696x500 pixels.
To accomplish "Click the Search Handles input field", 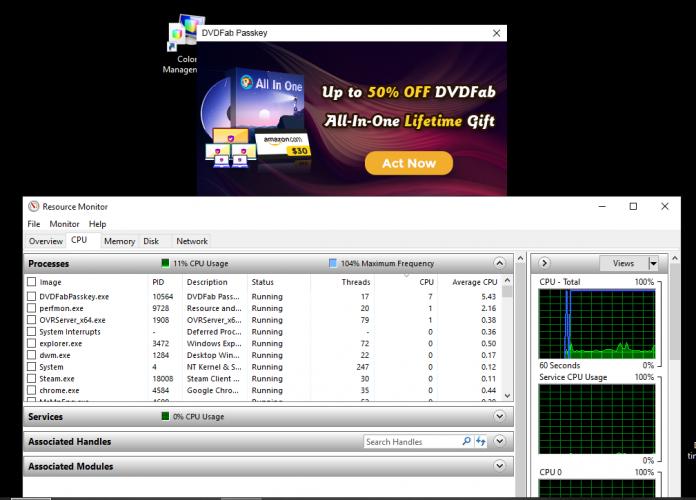I will pyautogui.click(x=412, y=441).
